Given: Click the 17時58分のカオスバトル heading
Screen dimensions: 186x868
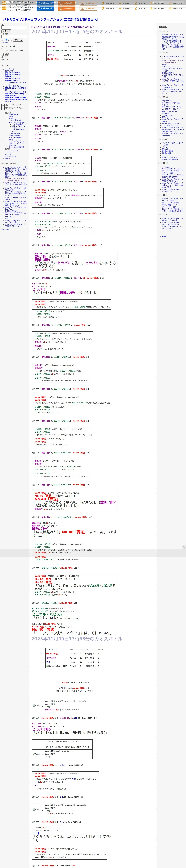Looking at the screenshot, I should pyautogui.click(x=77, y=639).
